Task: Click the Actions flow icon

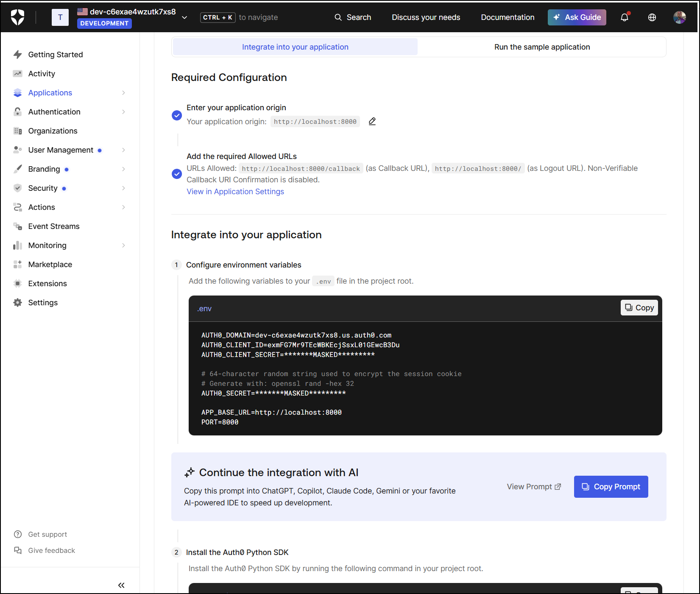Action: tap(17, 207)
